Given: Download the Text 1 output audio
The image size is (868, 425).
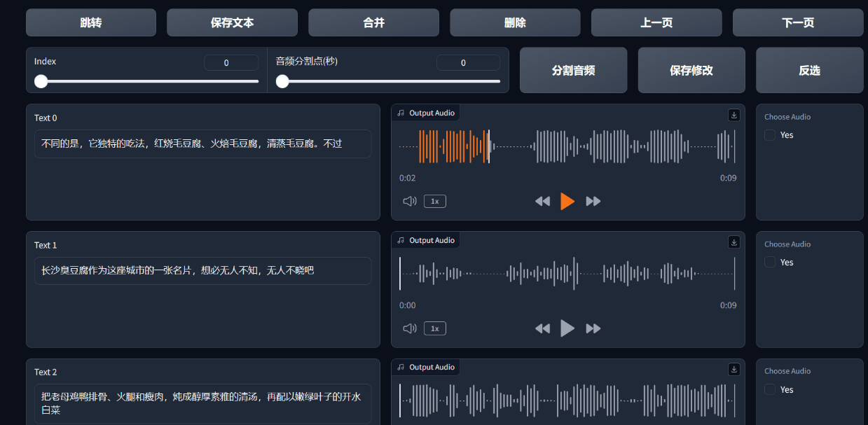Looking at the screenshot, I should point(733,242).
